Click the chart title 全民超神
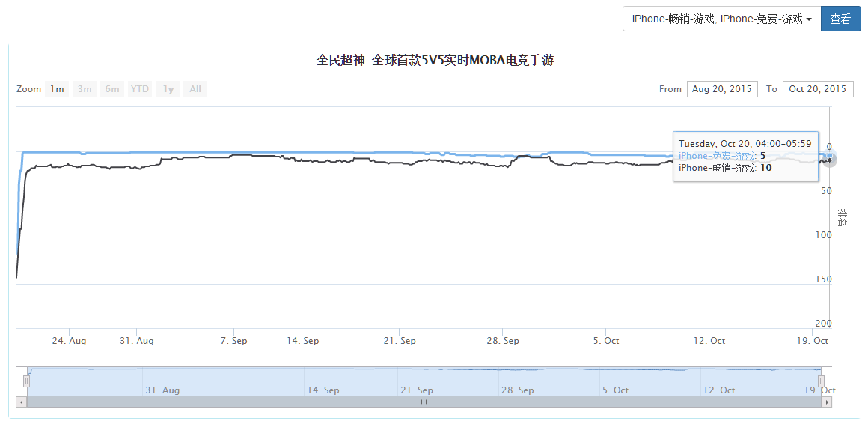Viewport: 868px width, 424px height. pyautogui.click(x=435, y=61)
